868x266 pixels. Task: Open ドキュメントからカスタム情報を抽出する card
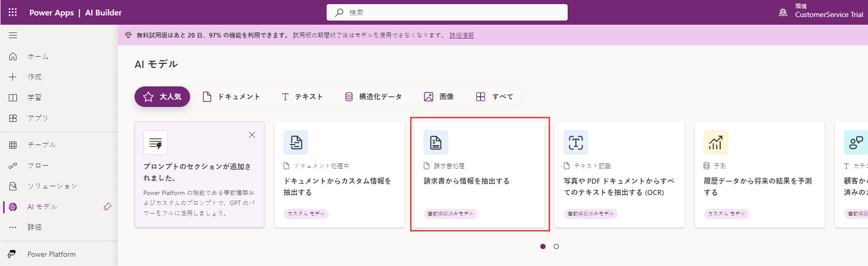tap(339, 174)
